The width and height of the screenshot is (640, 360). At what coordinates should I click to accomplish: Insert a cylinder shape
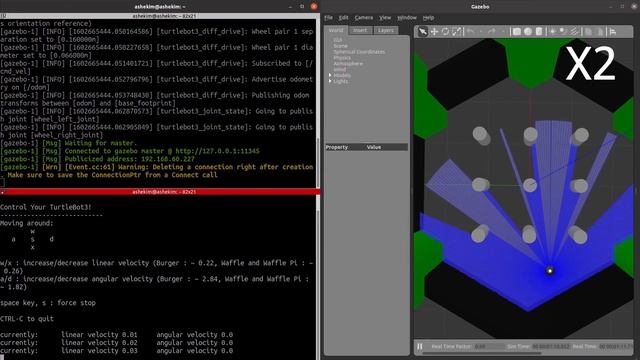pos(539,31)
